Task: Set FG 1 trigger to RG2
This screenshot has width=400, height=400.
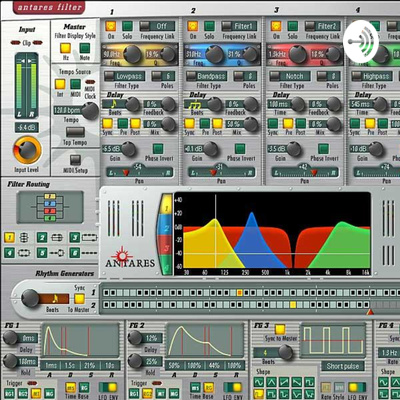Action: pyautogui.click(x=23, y=394)
